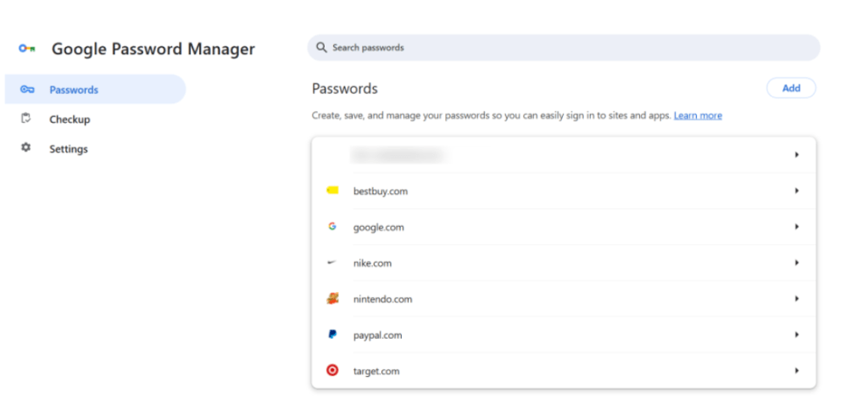Screen dimensions: 868x415
Task: Click the Nike swoosh icon
Action: click(x=332, y=263)
